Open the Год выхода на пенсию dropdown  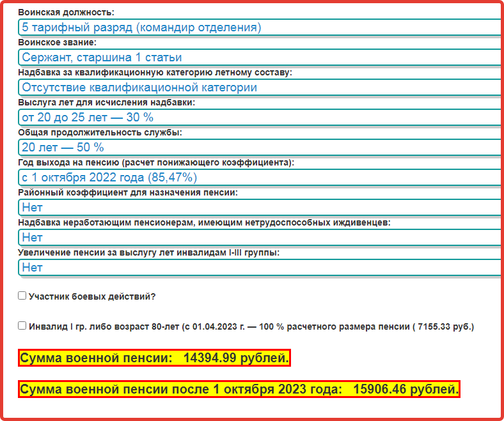pyautogui.click(x=260, y=177)
